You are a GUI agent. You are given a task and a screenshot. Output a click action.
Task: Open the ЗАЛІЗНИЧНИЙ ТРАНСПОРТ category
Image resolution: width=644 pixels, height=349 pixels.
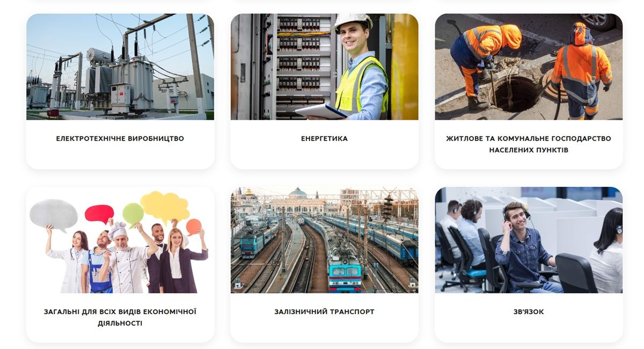tap(324, 312)
